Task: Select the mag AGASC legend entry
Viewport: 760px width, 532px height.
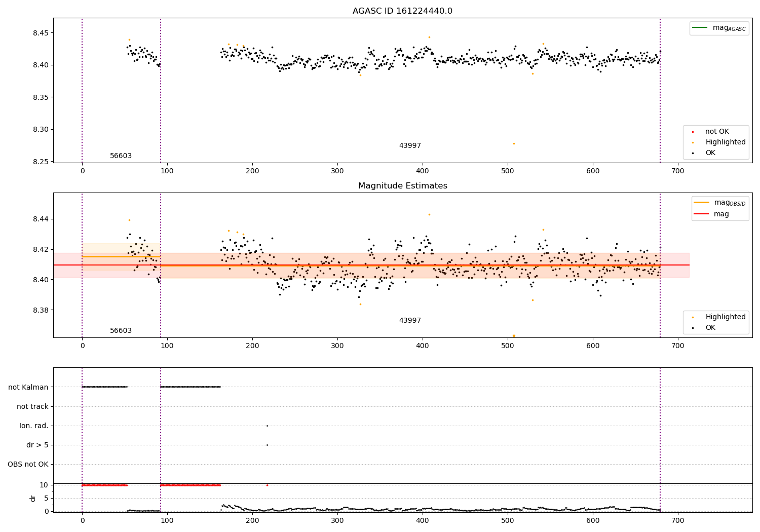Action: [x=719, y=28]
